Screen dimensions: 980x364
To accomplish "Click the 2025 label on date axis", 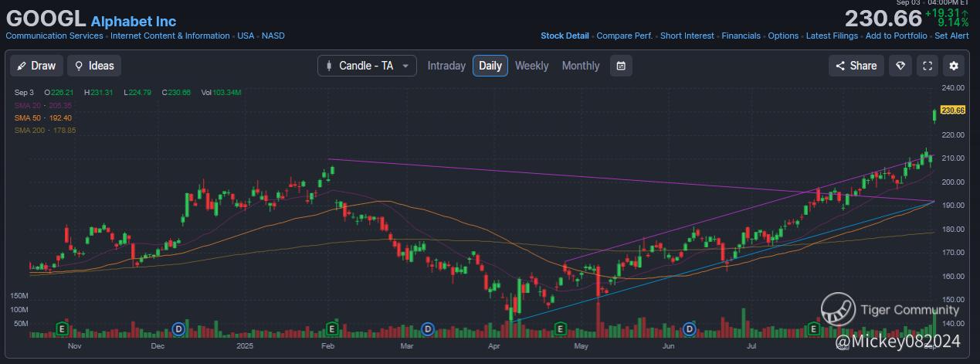I will coord(246,347).
